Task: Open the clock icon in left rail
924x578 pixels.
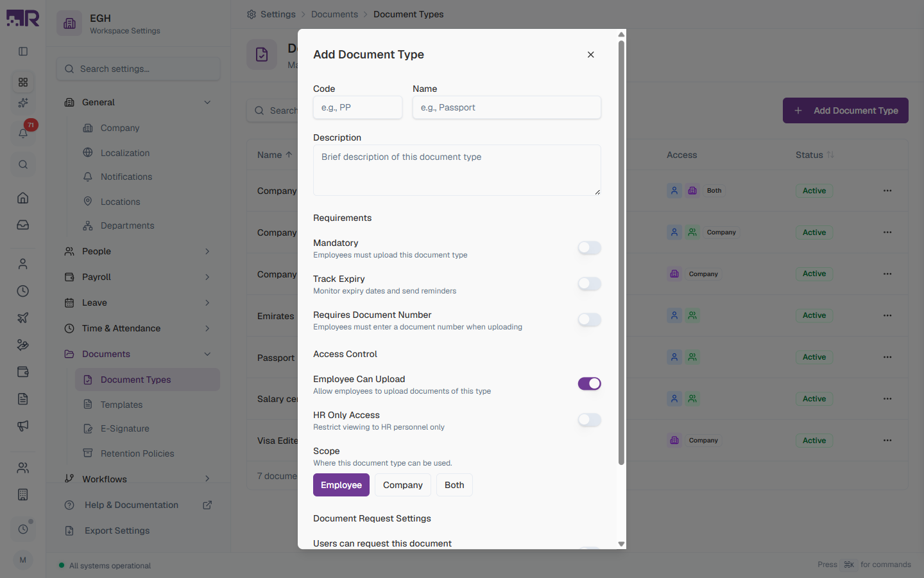Action: [x=23, y=291]
